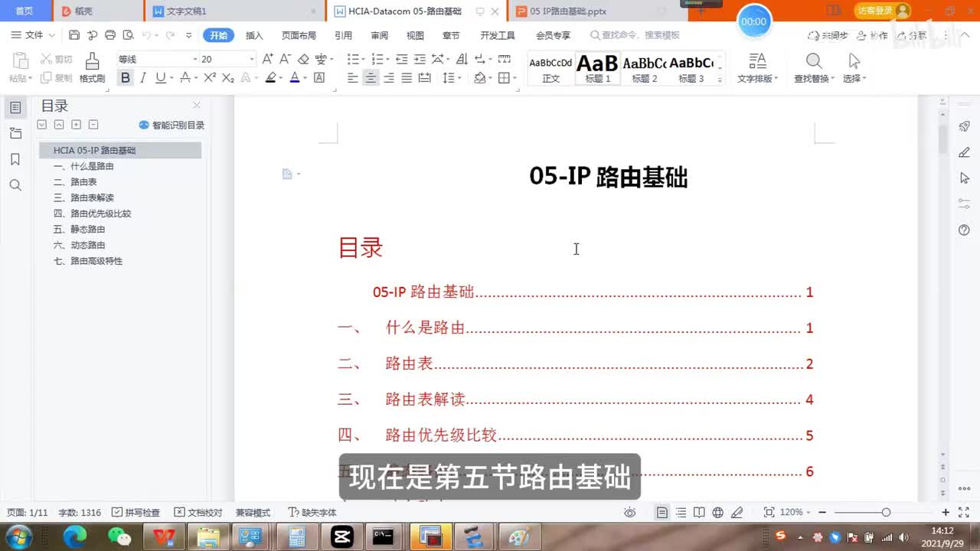Click the outline panel icon in left sidebar
Screen dimensions: 980x551
tap(15, 108)
